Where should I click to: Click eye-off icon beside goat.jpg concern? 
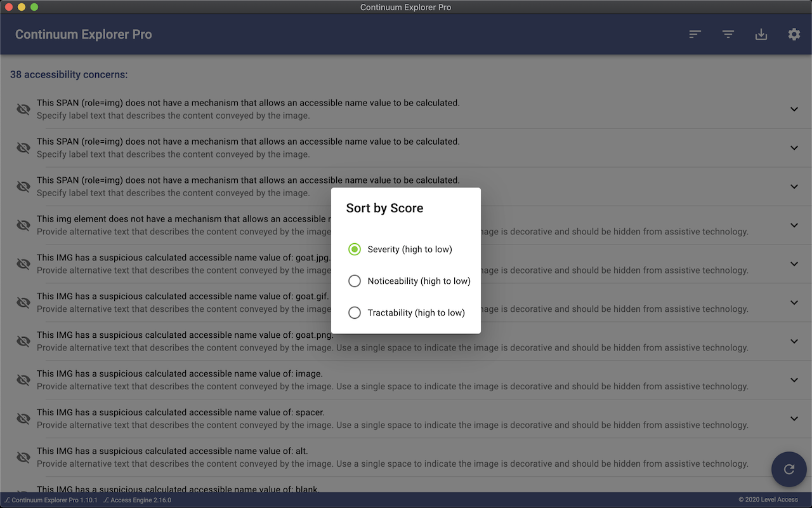(x=23, y=264)
